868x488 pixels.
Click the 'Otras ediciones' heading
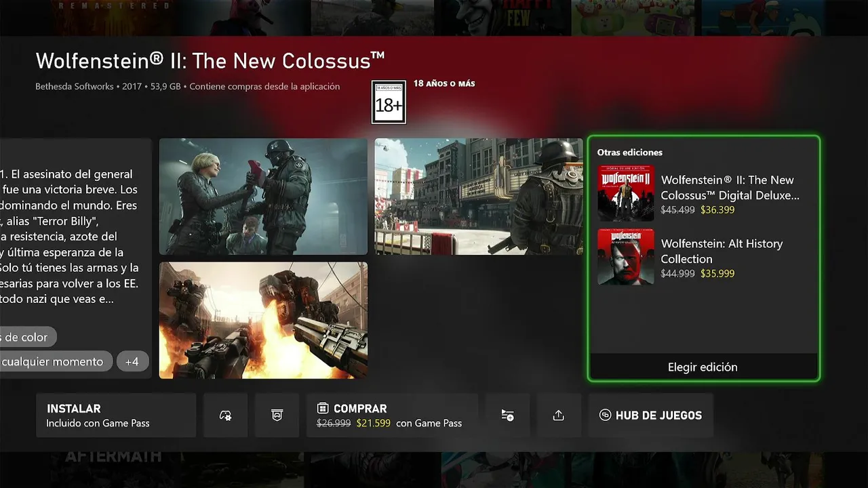coord(630,152)
